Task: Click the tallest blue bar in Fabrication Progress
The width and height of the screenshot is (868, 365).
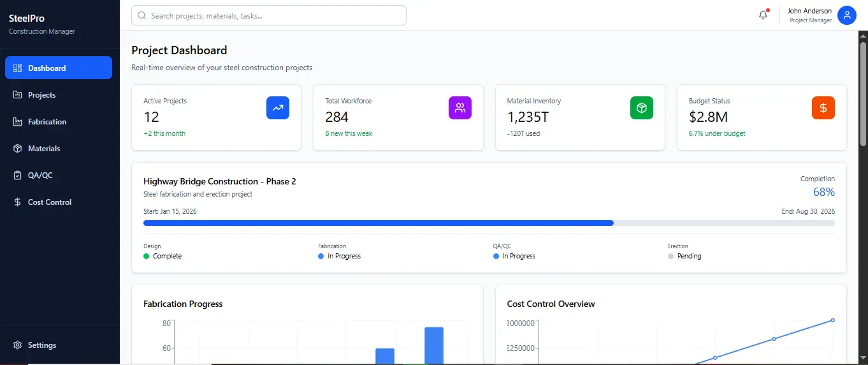Action: pyautogui.click(x=434, y=345)
